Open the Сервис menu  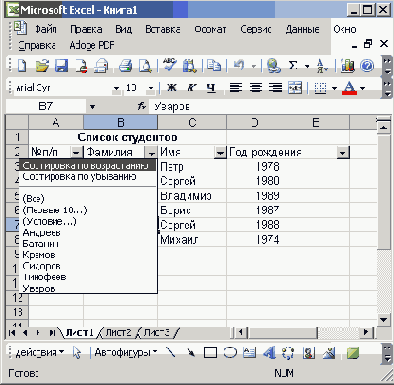[x=256, y=29]
